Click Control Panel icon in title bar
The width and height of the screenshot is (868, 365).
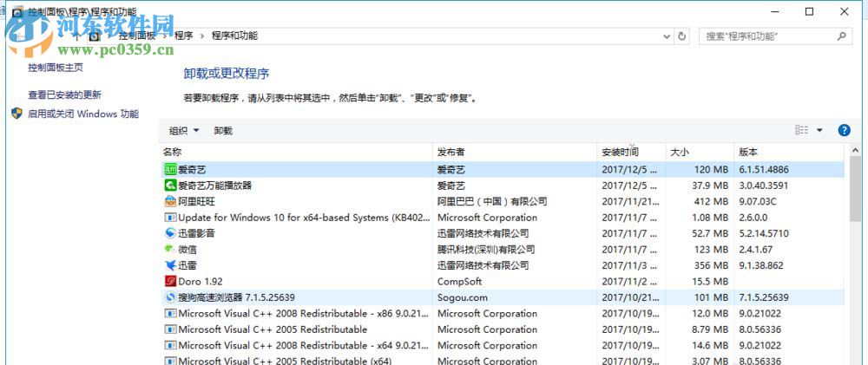(18, 11)
